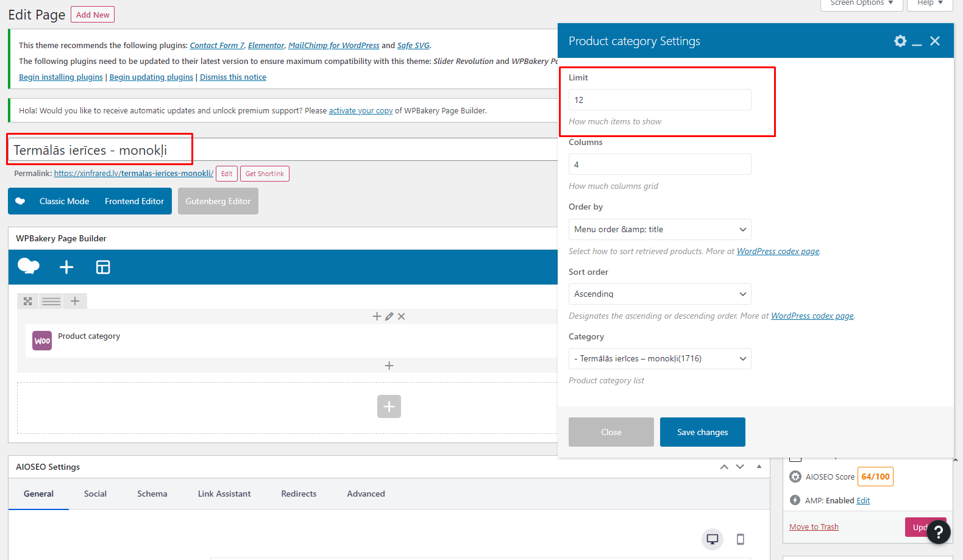
Task: Expand Screen Options
Action: tap(861, 4)
